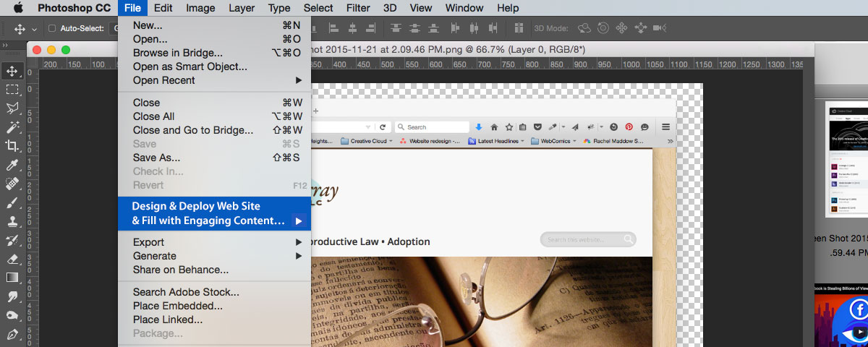Click document title with '2.09.46 PM.png @ 66.7%'
Image resolution: width=868 pixels, height=347 pixels.
click(x=448, y=49)
